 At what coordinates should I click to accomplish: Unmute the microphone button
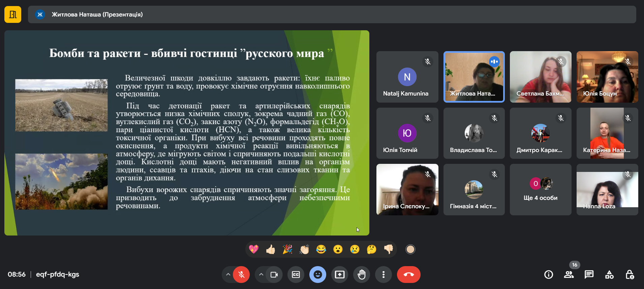pos(241,275)
